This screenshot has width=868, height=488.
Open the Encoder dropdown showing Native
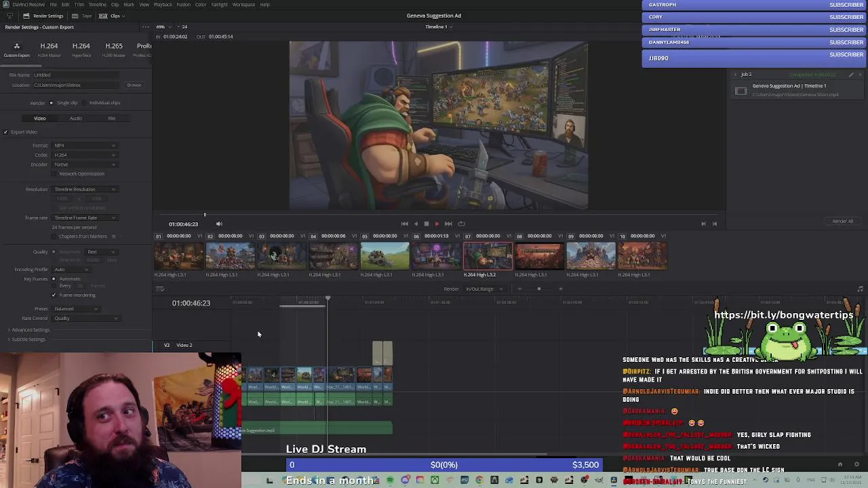tap(85, 165)
